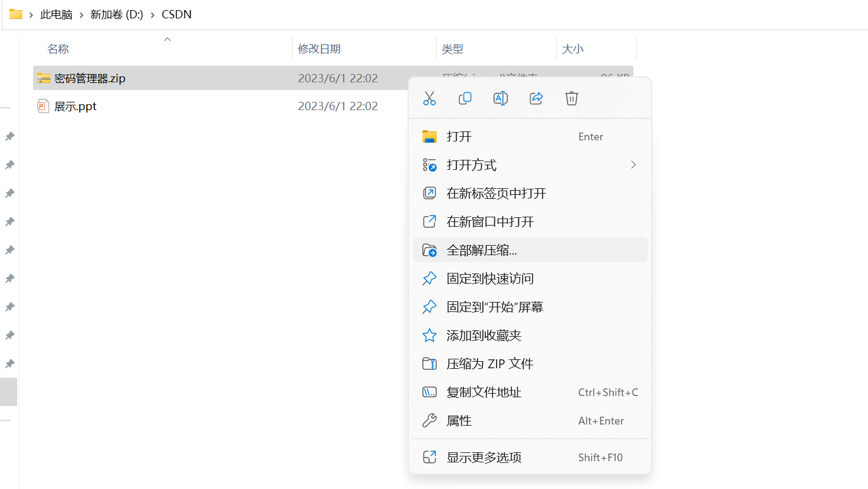Choose 显示更多选项 at menu bottom
The width and height of the screenshot is (868, 489).
pyautogui.click(x=530, y=457)
